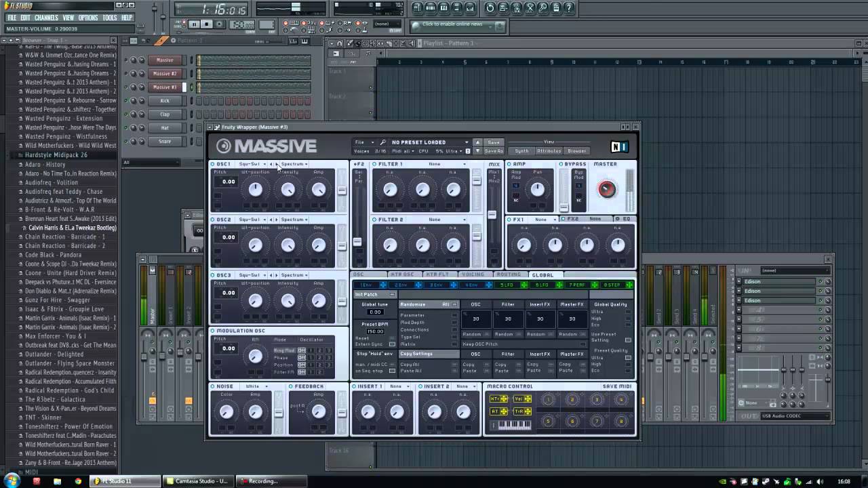This screenshot has height=488, width=868.
Task: Open OSC2 Spectrum mode dropdown
Action: [294, 220]
